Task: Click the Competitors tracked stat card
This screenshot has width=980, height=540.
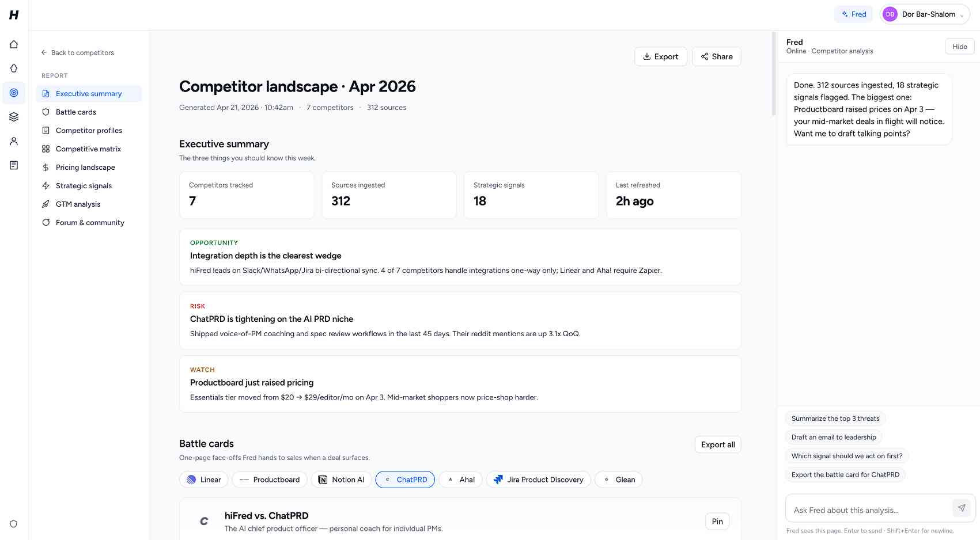Action: [247, 195]
